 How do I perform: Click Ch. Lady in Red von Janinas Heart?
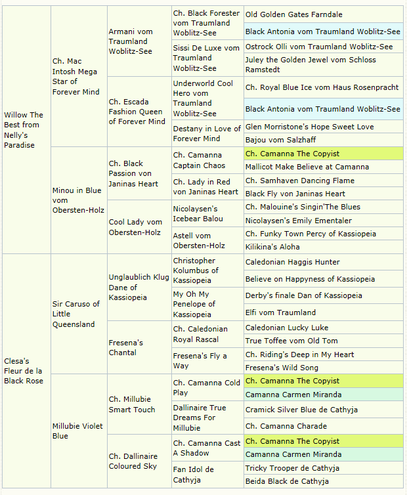[x=205, y=187]
